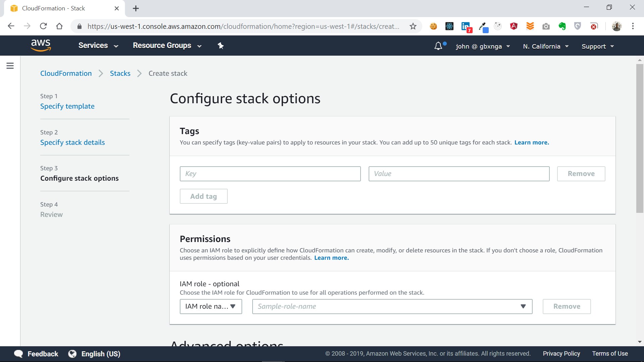Click the tag Key input field
644x362 pixels.
click(x=270, y=174)
